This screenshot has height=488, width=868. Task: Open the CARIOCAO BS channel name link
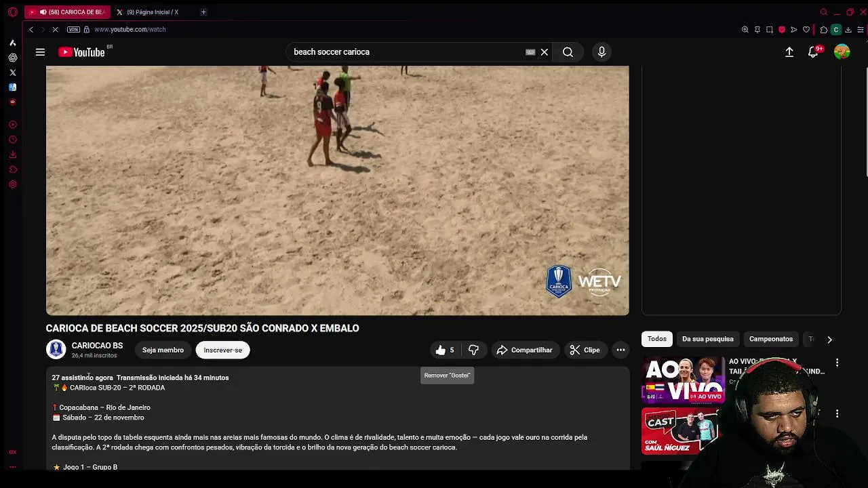tap(97, 346)
